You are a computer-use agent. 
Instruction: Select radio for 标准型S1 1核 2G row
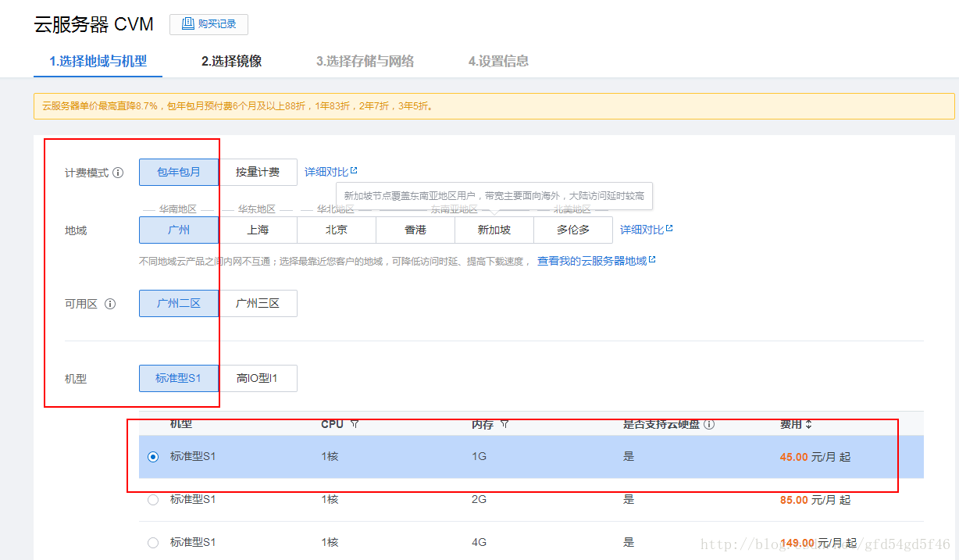(x=153, y=500)
